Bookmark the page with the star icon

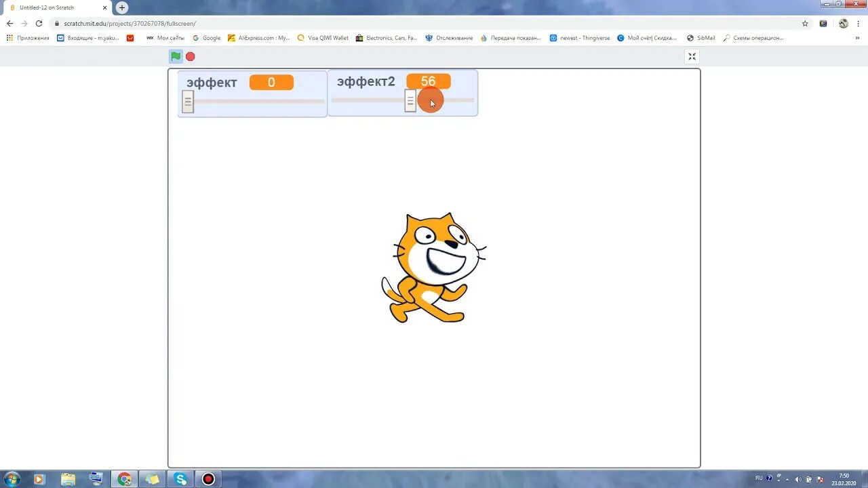pyautogui.click(x=805, y=22)
